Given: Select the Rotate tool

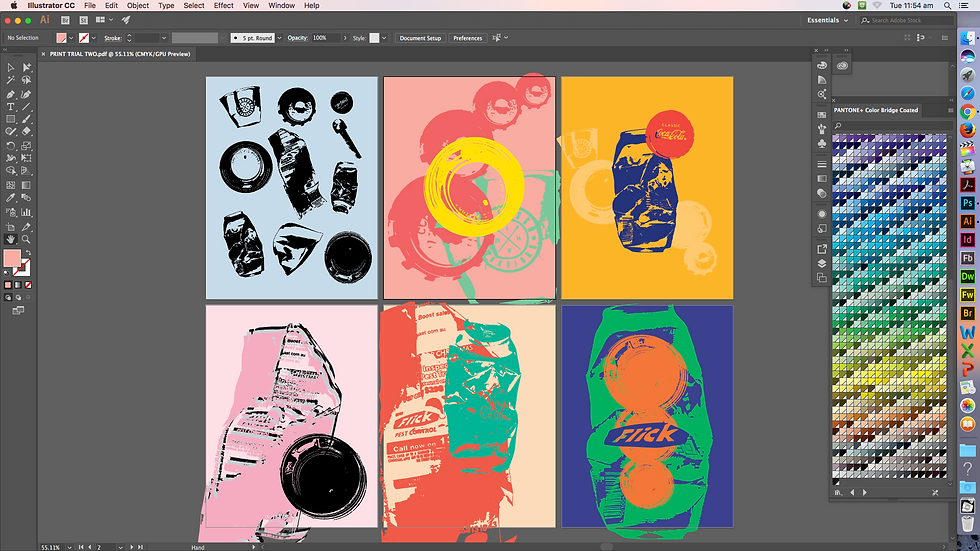Looking at the screenshot, I should tap(11, 146).
